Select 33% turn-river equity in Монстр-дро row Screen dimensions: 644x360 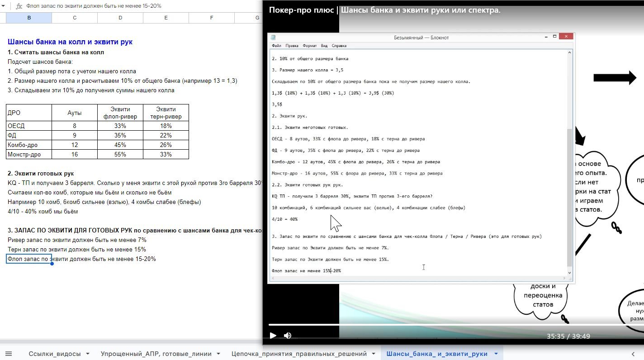[166, 154]
